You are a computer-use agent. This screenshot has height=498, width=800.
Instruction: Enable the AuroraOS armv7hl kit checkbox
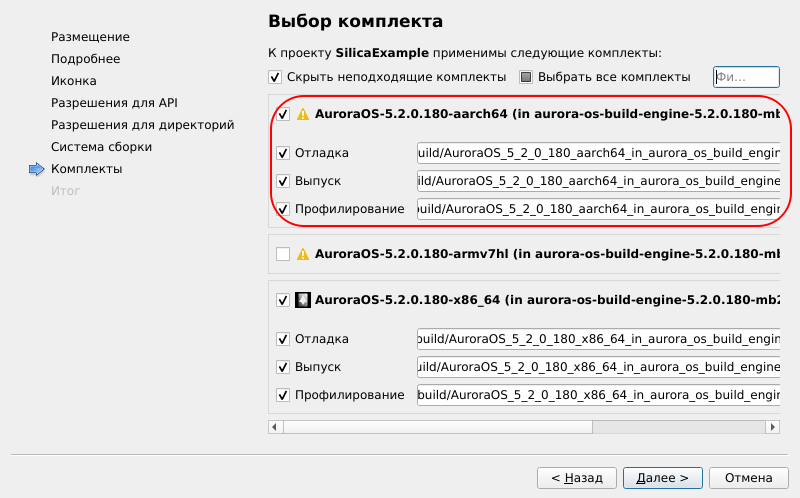(x=284, y=255)
